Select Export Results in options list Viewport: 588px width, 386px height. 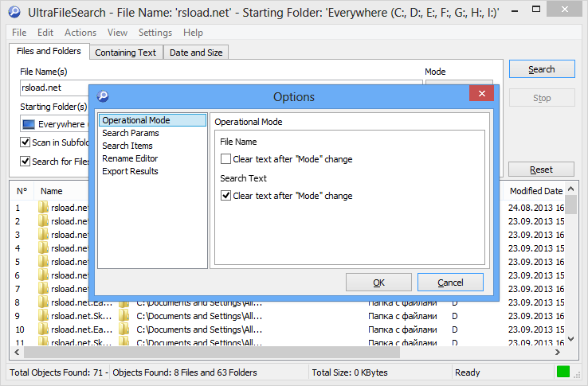tap(130, 171)
